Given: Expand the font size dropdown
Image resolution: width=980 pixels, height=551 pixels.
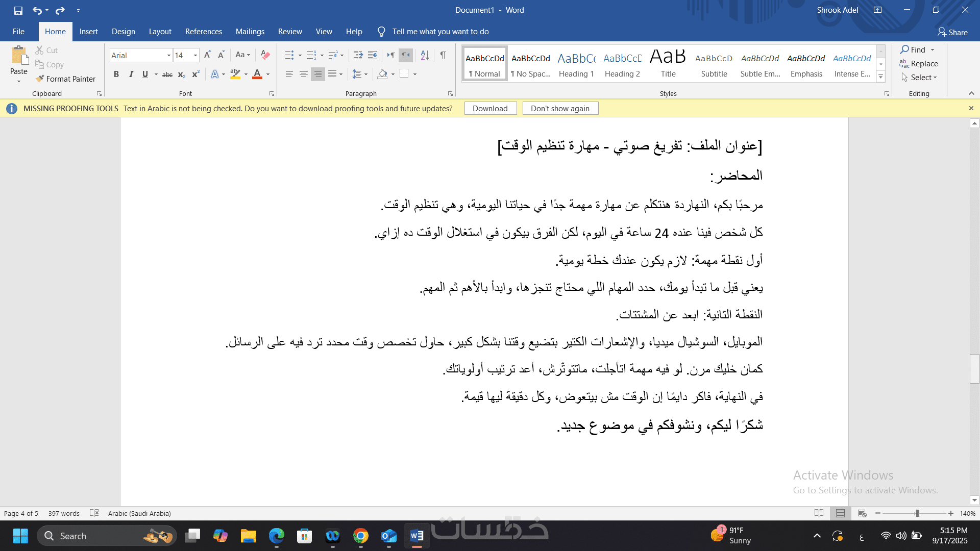Looking at the screenshot, I should click(195, 55).
